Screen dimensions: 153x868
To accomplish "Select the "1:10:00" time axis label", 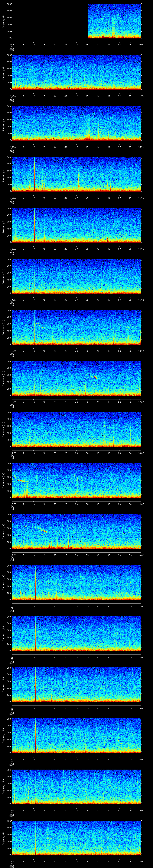I will [x=12, y=96].
